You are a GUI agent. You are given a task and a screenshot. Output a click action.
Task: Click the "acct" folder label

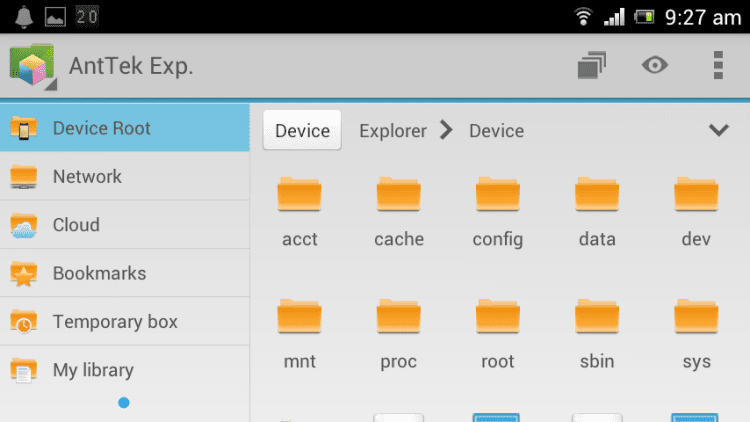[299, 239]
